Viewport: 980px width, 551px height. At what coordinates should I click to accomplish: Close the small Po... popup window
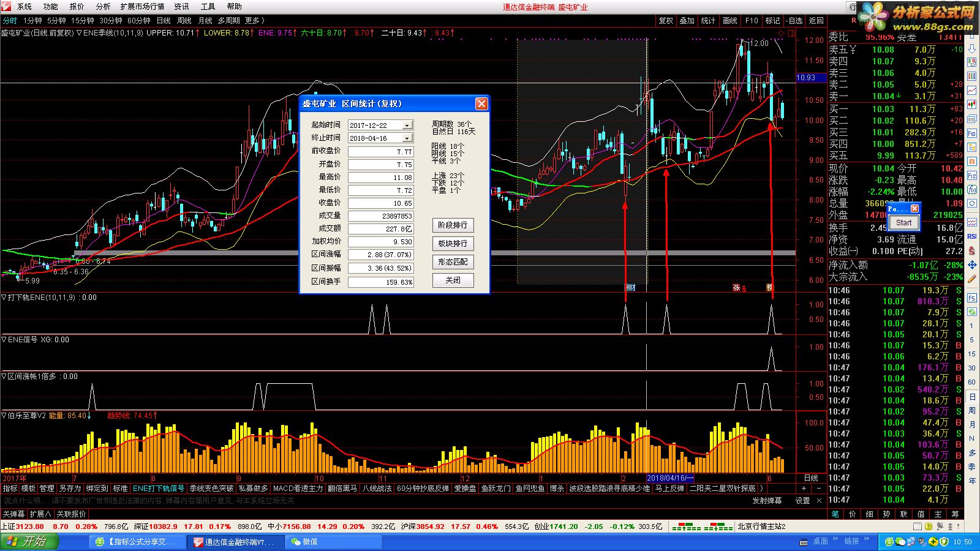point(914,209)
